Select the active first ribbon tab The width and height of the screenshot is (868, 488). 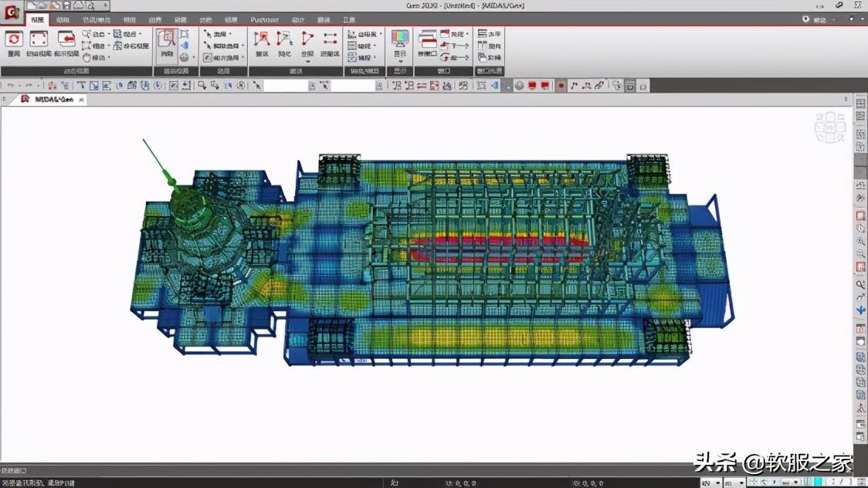point(38,20)
